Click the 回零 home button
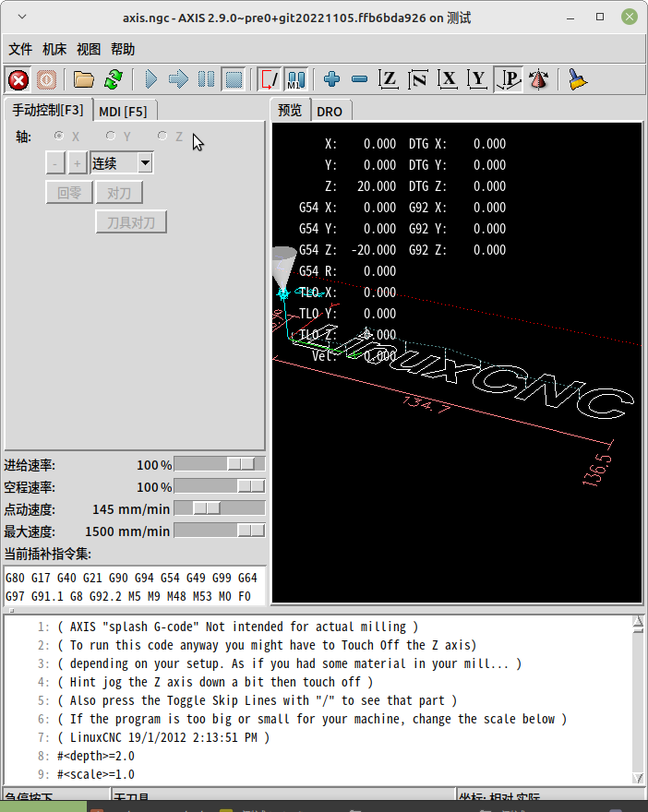The height and width of the screenshot is (812, 648). [x=69, y=193]
